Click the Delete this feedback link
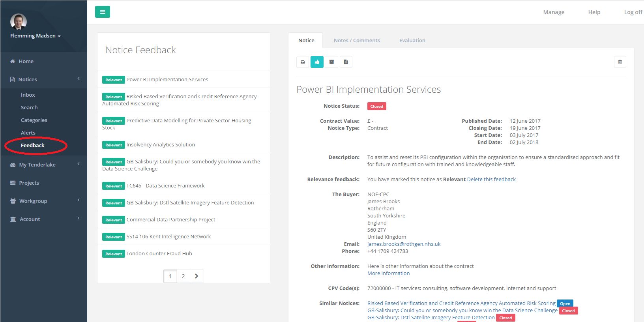 click(x=491, y=179)
